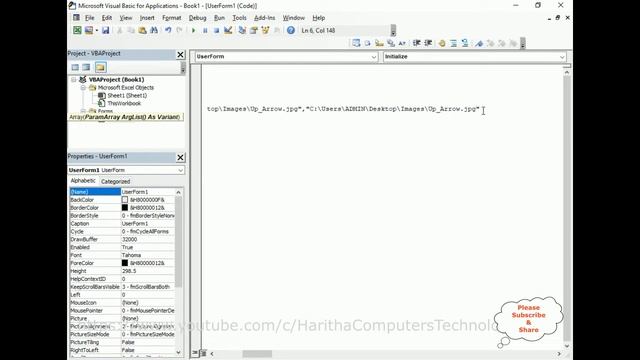Image resolution: width=640 pixels, height=360 pixels.
Task: Open Visual Basic Help question mark icon
Action: point(291,30)
